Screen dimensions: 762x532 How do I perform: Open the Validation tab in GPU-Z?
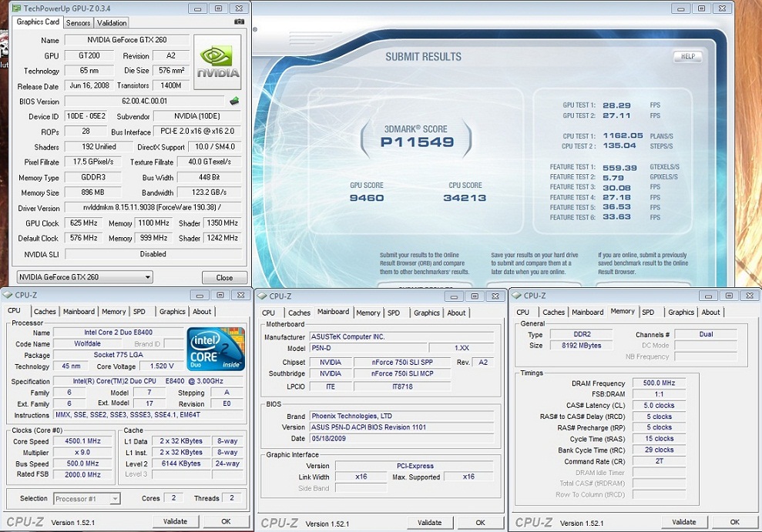[x=112, y=23]
